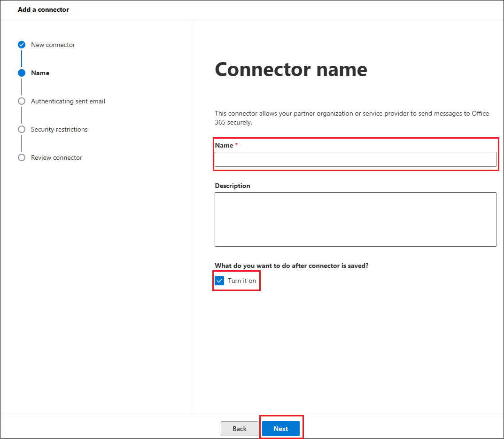Screen dimensions: 504x439
Task: Focus the Description text area
Action: 356,219
